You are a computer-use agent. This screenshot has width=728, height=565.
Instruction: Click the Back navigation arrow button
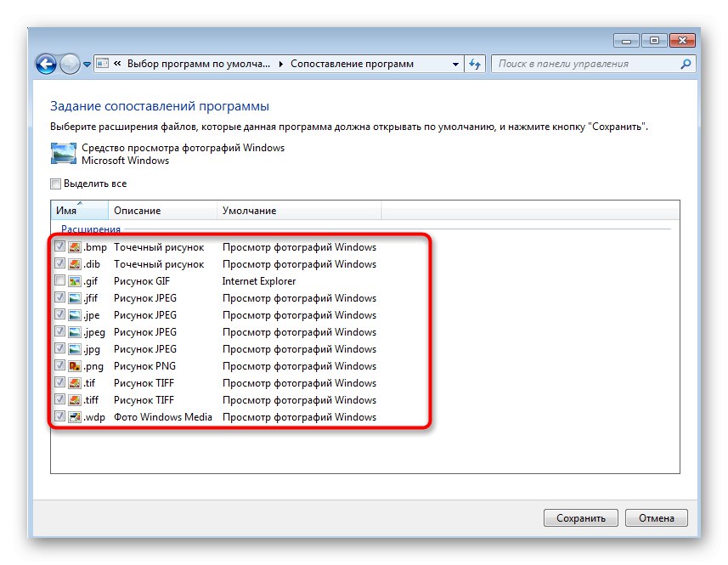(x=47, y=64)
